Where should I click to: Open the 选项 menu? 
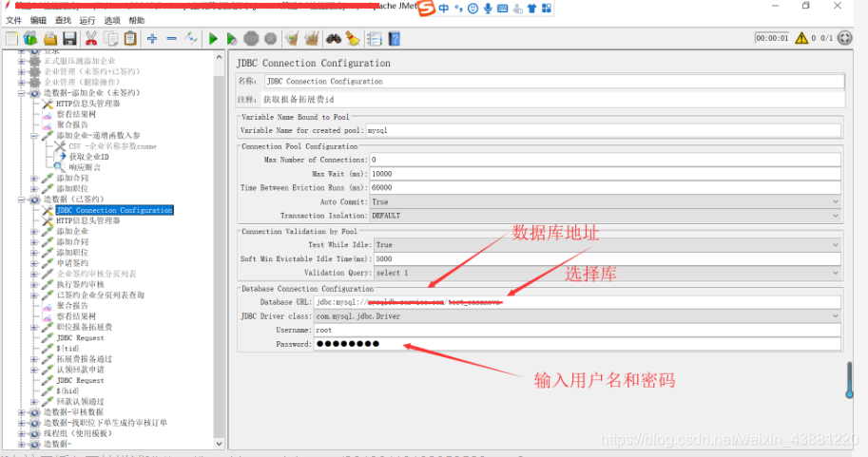coord(112,21)
